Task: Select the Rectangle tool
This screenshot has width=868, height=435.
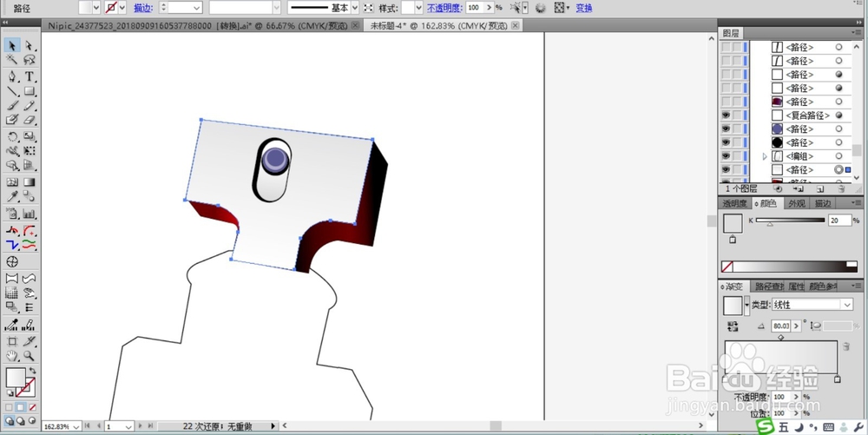Action: (x=29, y=91)
